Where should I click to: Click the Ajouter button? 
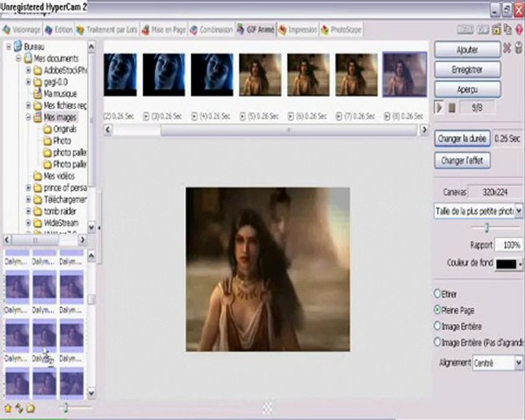tap(467, 50)
